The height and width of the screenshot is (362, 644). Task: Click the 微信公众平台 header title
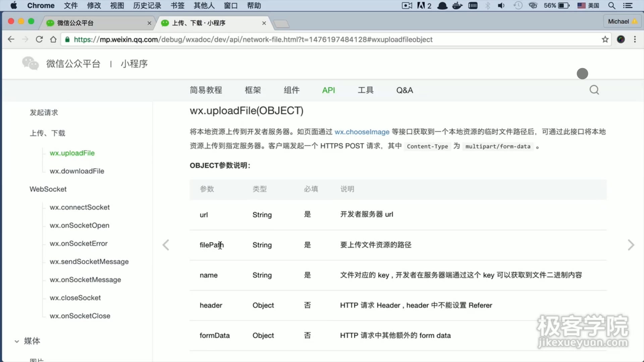tap(73, 63)
